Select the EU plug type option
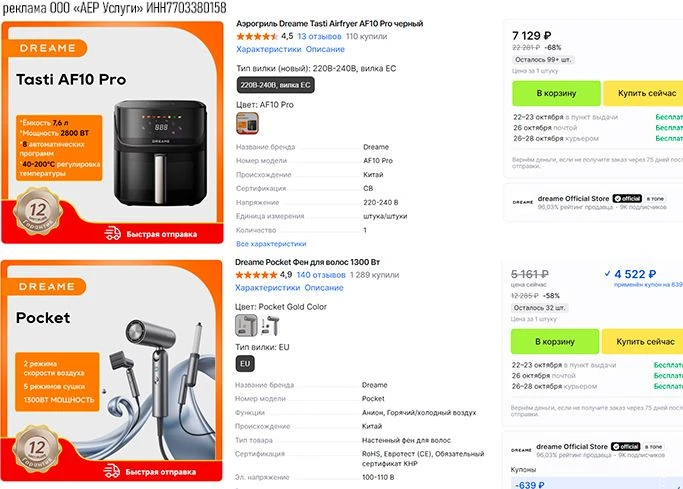Screen dimensions: 683x489 [245, 364]
